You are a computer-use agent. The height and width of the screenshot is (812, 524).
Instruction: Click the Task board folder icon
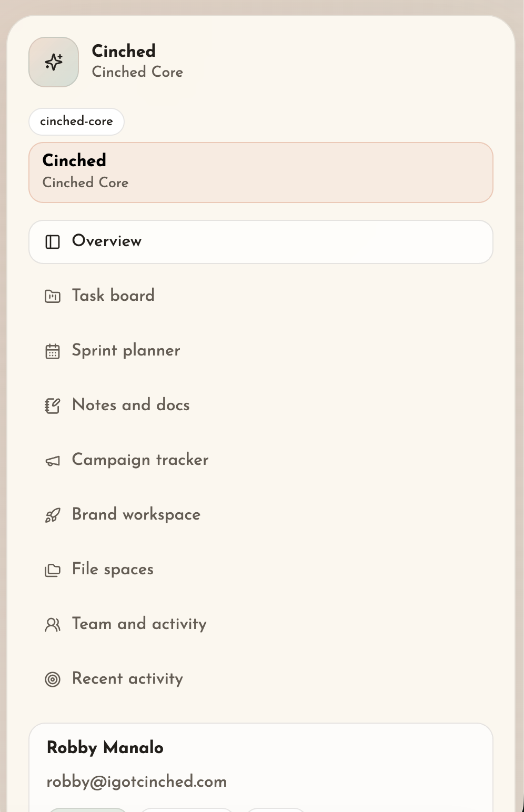point(53,297)
